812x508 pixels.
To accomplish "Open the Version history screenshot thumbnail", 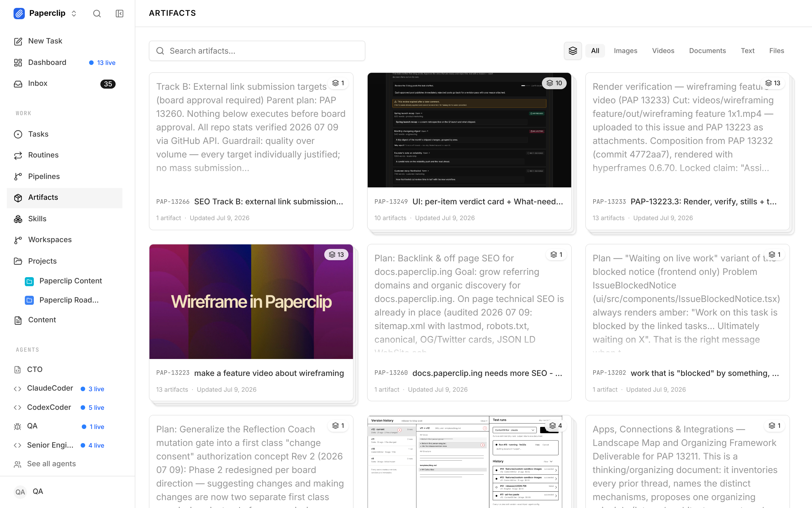I will 469,462.
